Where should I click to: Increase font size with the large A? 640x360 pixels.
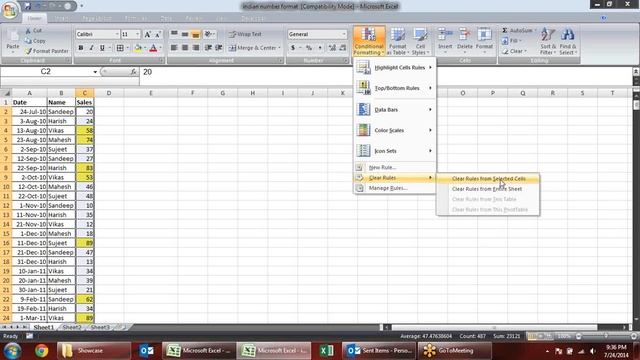click(x=147, y=34)
